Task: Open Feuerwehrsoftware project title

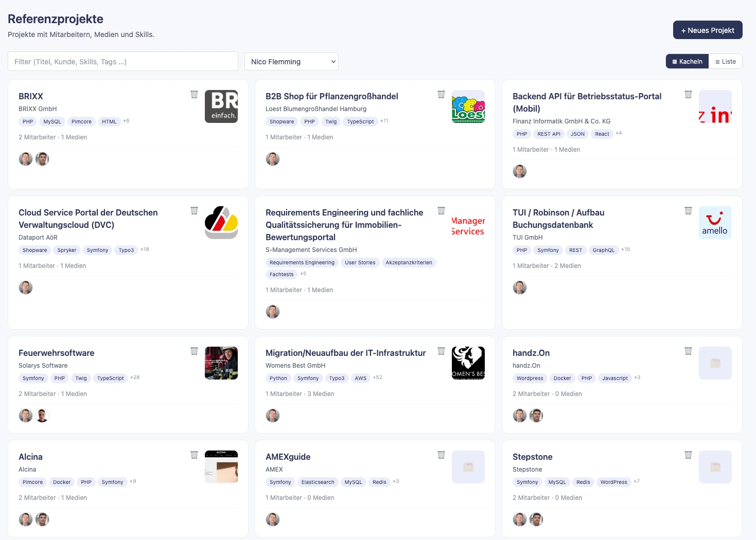Action: click(57, 353)
